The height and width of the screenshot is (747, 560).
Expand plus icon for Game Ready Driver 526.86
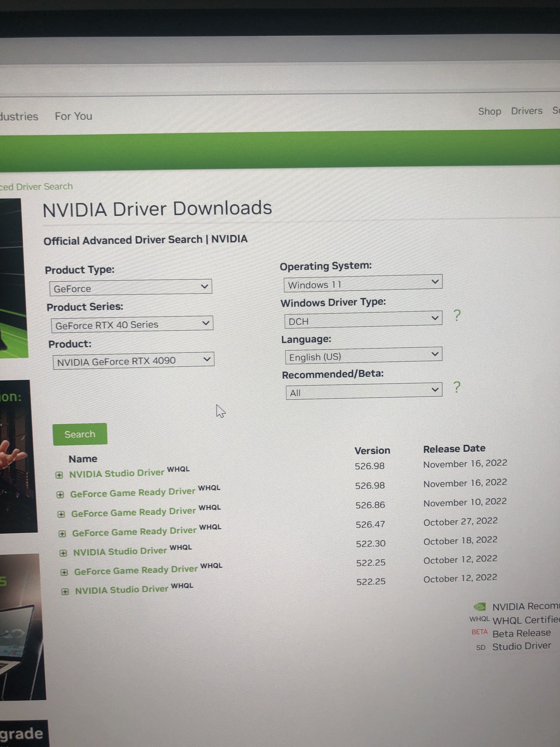click(x=61, y=514)
